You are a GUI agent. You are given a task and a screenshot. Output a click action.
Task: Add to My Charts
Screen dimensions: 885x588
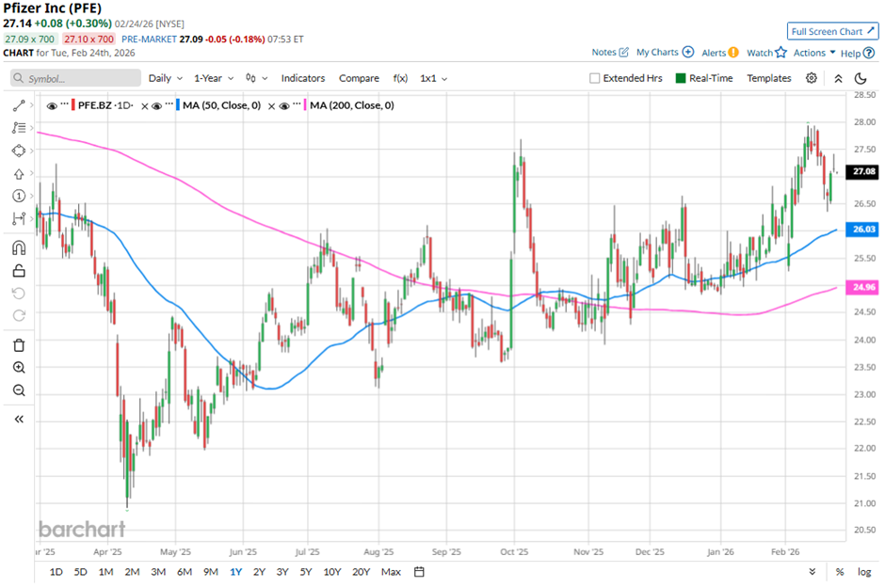665,52
